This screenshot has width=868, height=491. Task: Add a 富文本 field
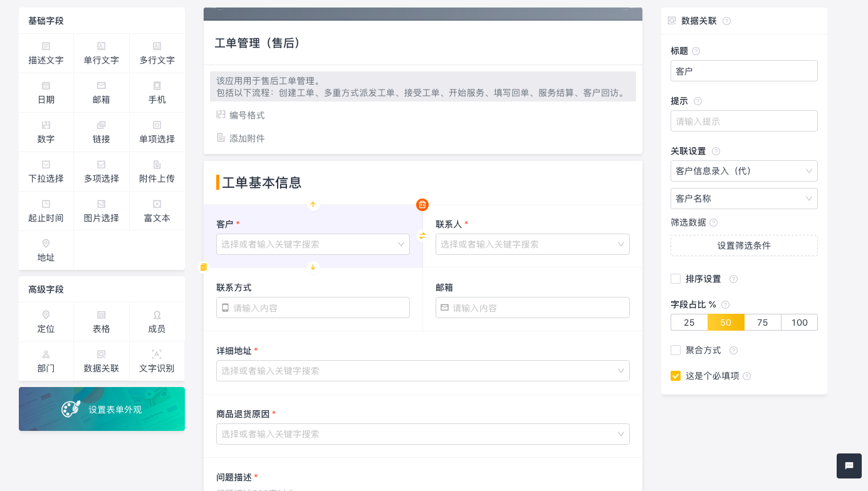pos(157,211)
